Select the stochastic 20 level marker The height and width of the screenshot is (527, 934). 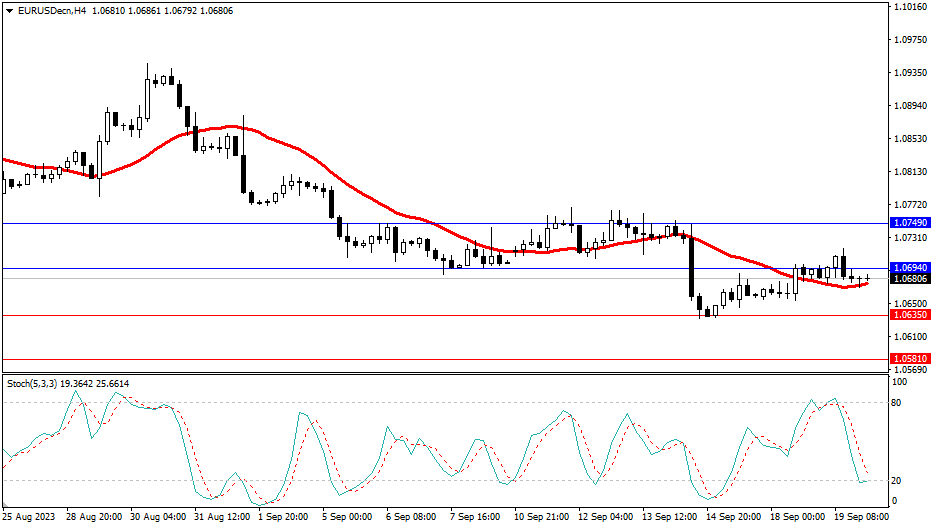[x=897, y=481]
